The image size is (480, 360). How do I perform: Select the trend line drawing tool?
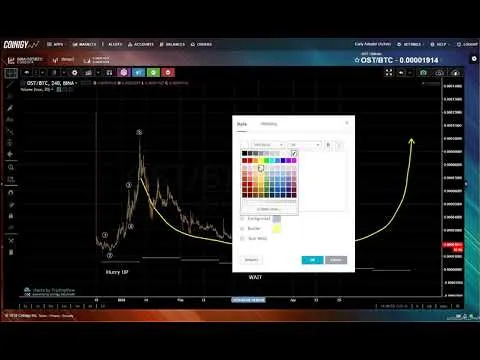(11, 84)
